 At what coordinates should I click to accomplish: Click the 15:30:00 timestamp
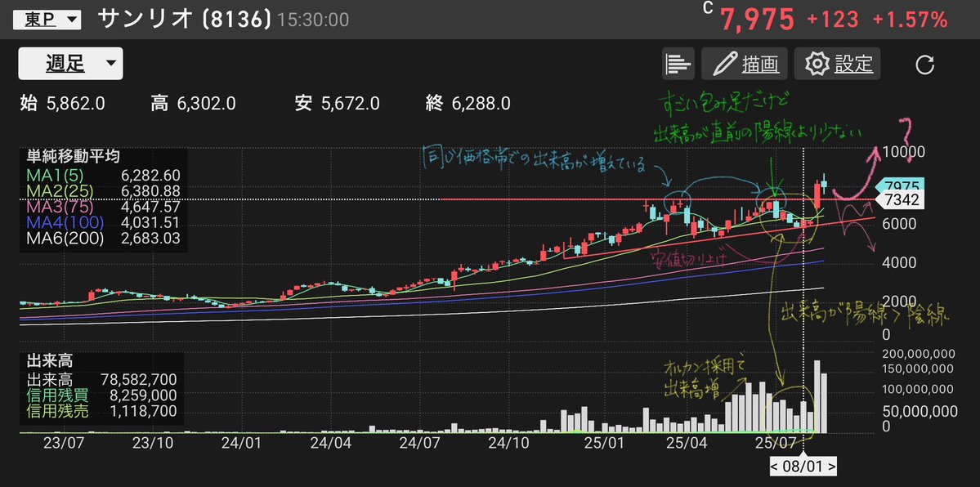[312, 20]
